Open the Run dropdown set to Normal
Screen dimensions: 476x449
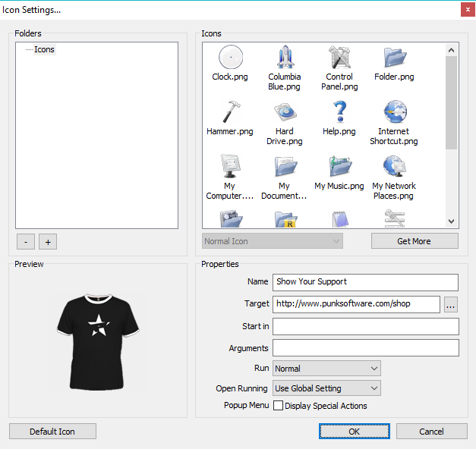326,369
